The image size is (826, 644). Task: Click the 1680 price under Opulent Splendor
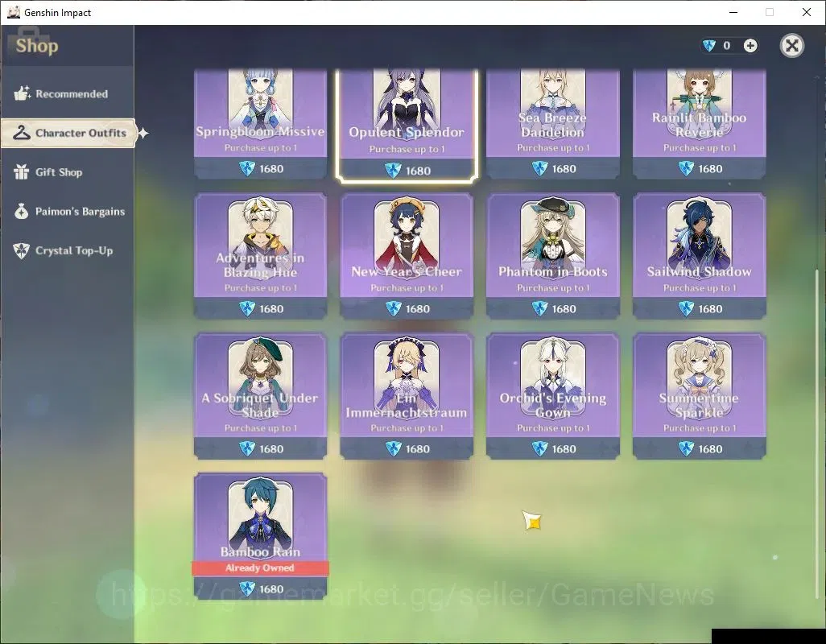[x=418, y=171]
